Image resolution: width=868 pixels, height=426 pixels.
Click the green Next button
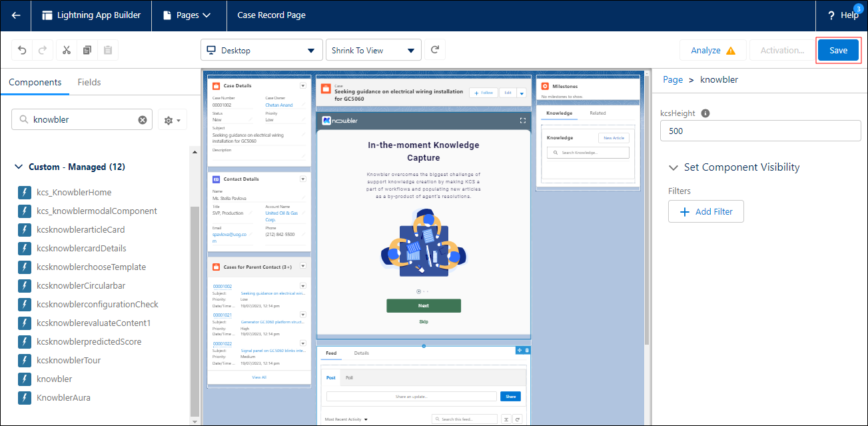[424, 305]
